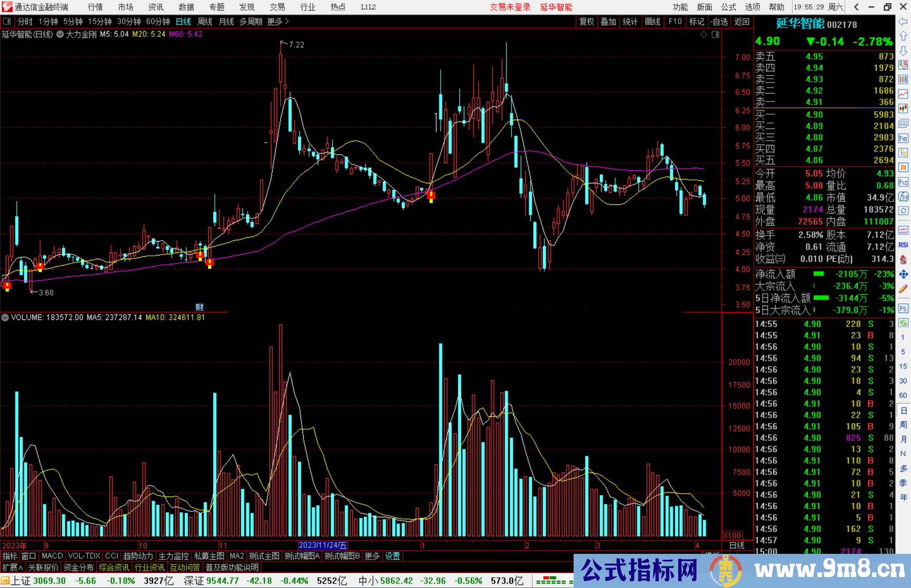Select the pencil drawing tool icon
This screenshot has height=588, width=911.
(x=903, y=289)
